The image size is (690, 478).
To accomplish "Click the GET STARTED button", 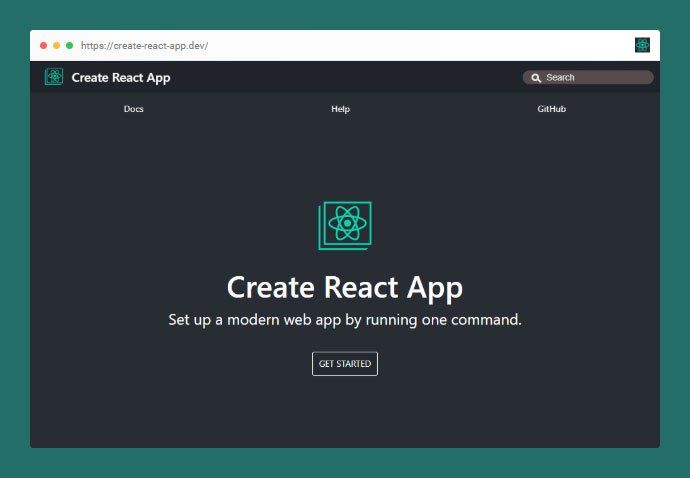I will point(345,364).
